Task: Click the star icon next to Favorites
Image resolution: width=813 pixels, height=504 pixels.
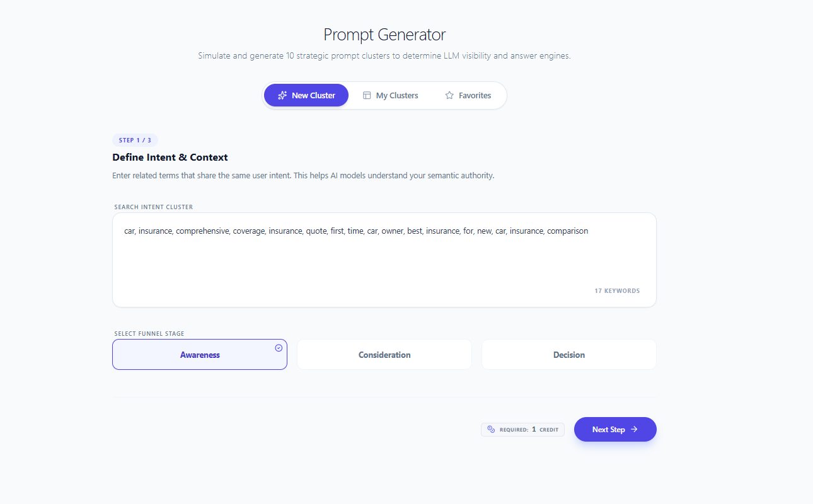Action: (449, 94)
